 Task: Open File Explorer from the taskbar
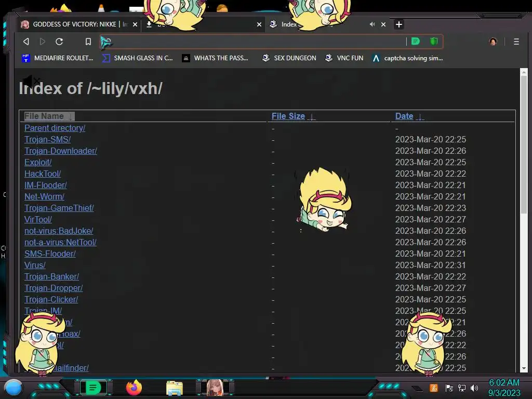[x=175, y=388]
